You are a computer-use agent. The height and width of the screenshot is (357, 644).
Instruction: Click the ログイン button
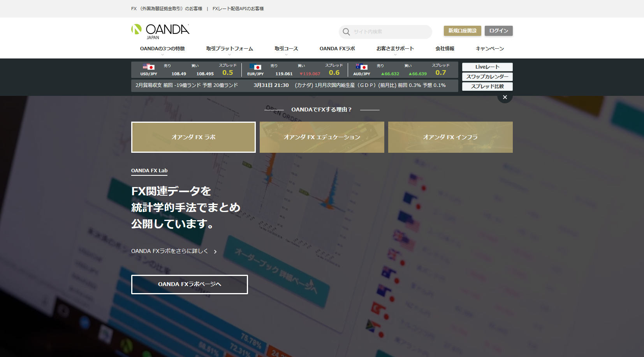pos(499,31)
